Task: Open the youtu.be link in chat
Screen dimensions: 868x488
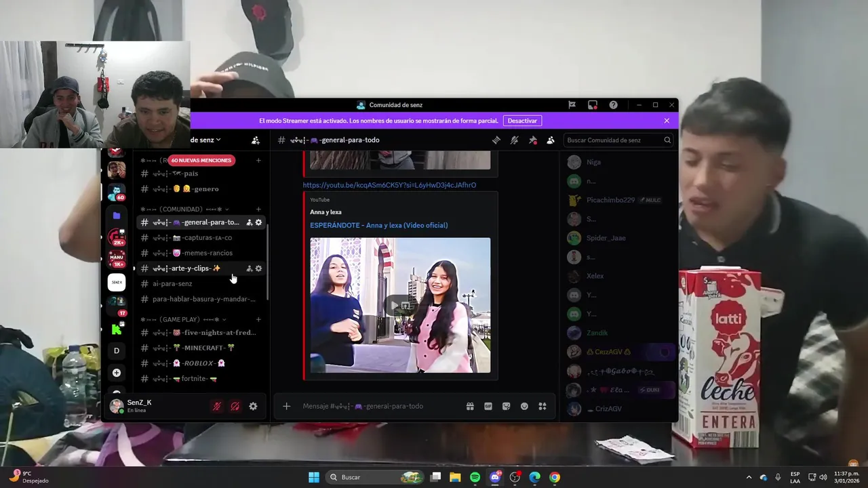Action: point(389,185)
